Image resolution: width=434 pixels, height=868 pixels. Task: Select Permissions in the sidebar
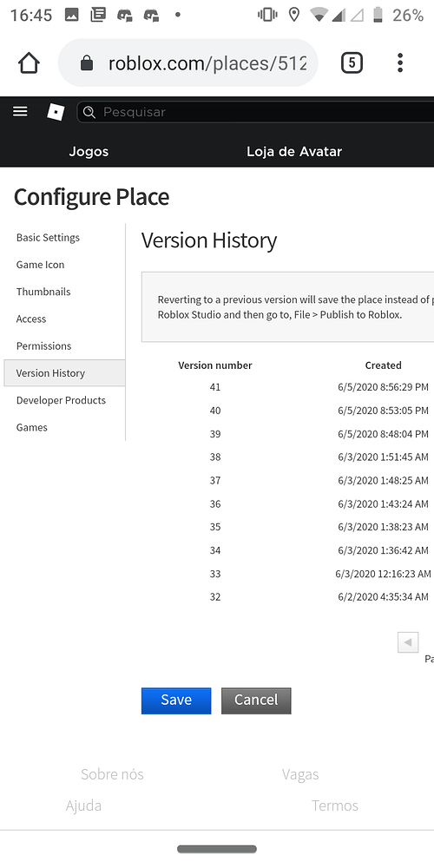43,346
